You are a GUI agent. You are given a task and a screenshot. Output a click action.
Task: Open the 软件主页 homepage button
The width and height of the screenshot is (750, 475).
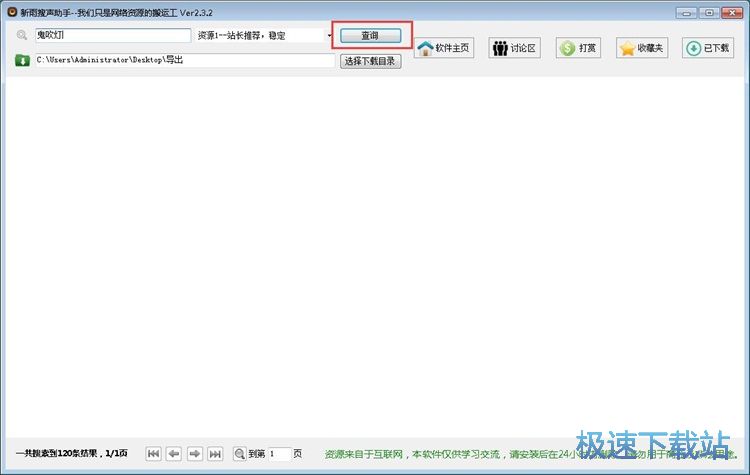click(x=444, y=48)
